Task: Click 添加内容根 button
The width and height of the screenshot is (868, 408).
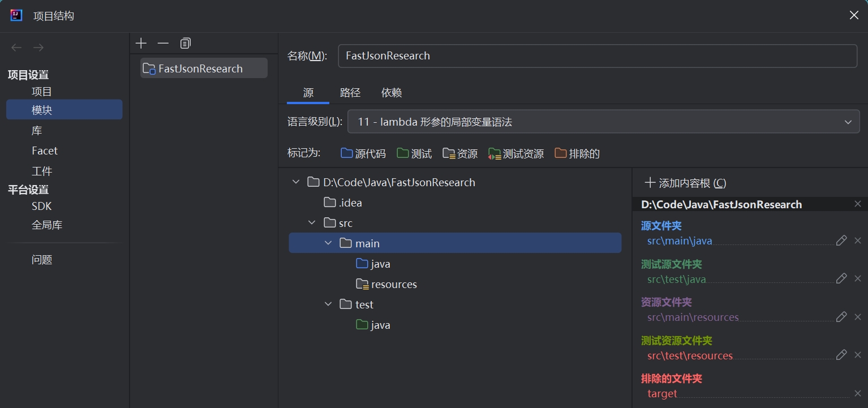Action: [685, 183]
